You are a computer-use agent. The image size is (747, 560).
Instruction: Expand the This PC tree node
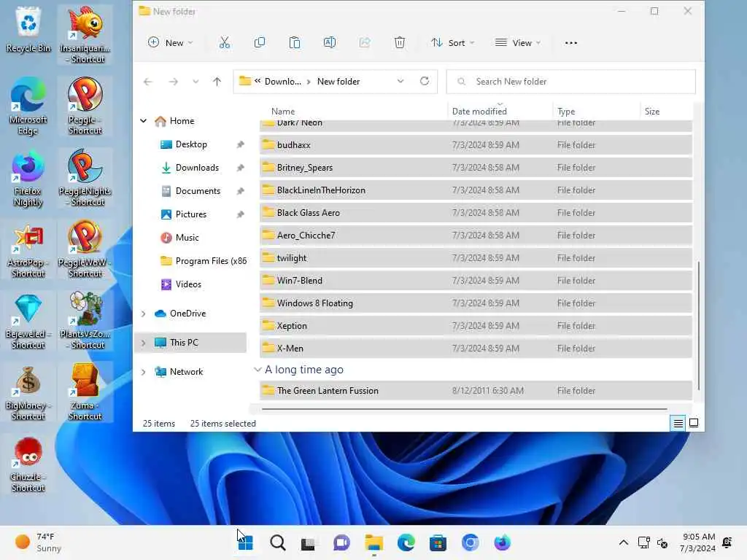click(x=144, y=343)
